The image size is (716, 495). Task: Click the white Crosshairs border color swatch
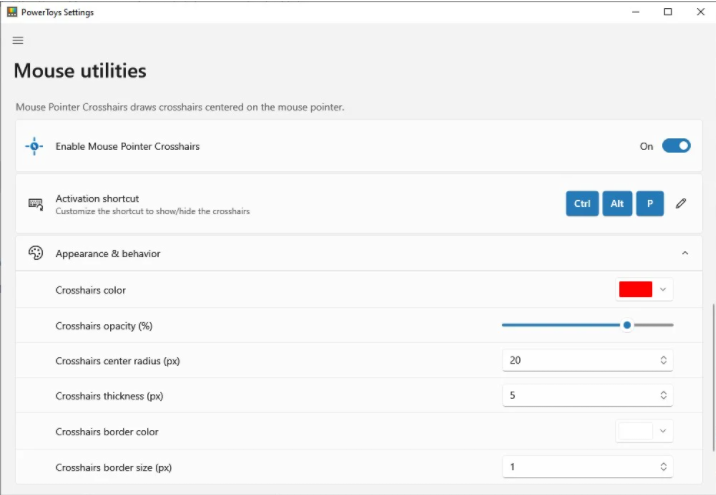click(x=636, y=432)
